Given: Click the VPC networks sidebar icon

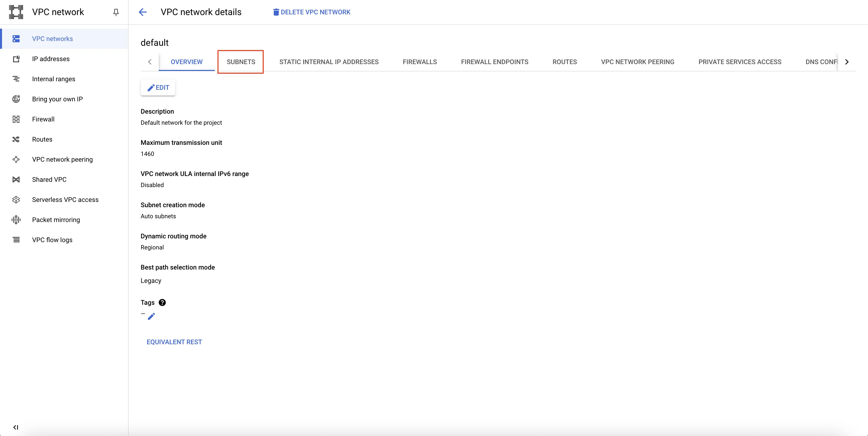Looking at the screenshot, I should point(16,39).
